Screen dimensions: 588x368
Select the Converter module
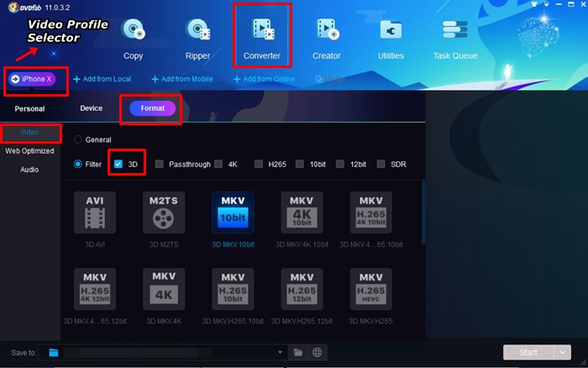[x=262, y=39]
